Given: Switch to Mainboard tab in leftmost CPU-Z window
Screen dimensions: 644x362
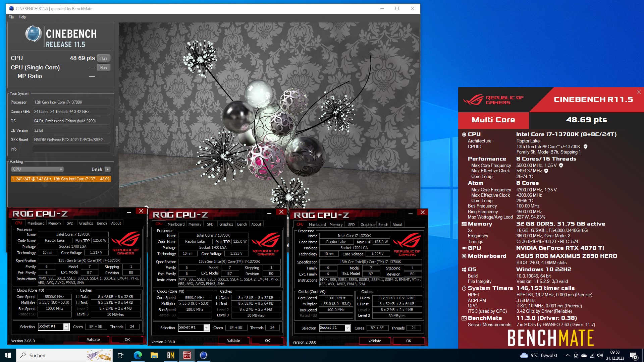Looking at the screenshot, I should tap(36, 223).
